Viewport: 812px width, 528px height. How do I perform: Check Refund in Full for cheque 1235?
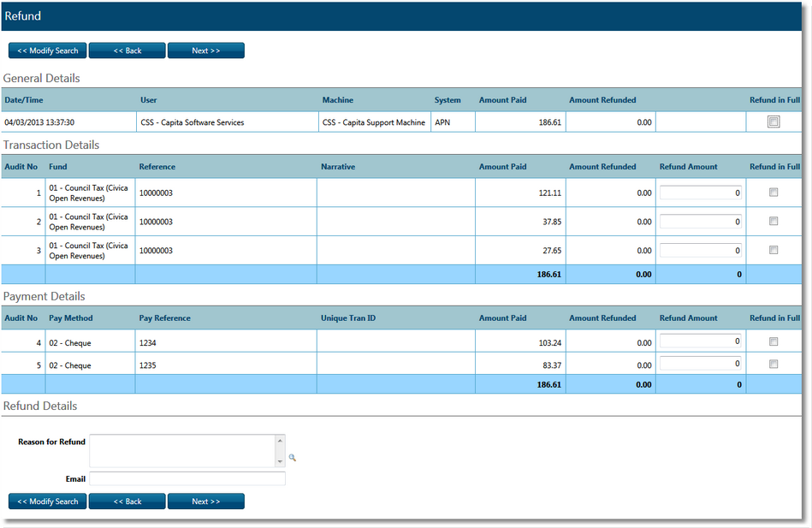pos(773,363)
